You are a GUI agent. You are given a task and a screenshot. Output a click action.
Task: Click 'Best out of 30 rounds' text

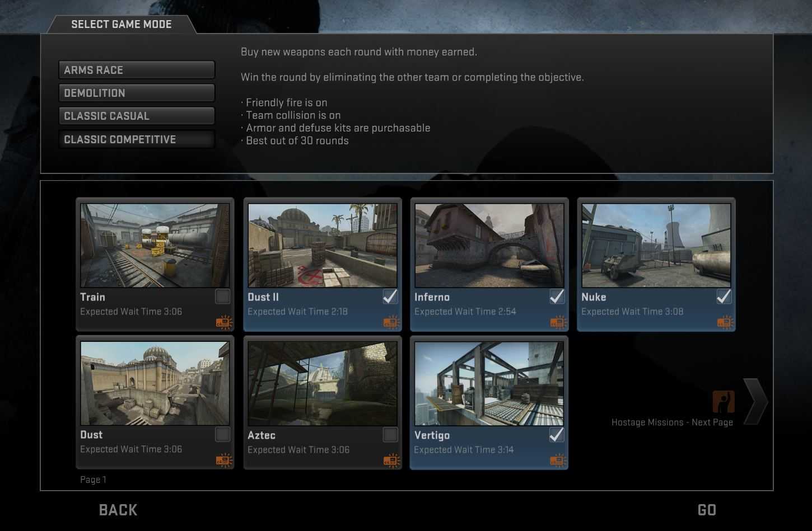click(x=295, y=140)
